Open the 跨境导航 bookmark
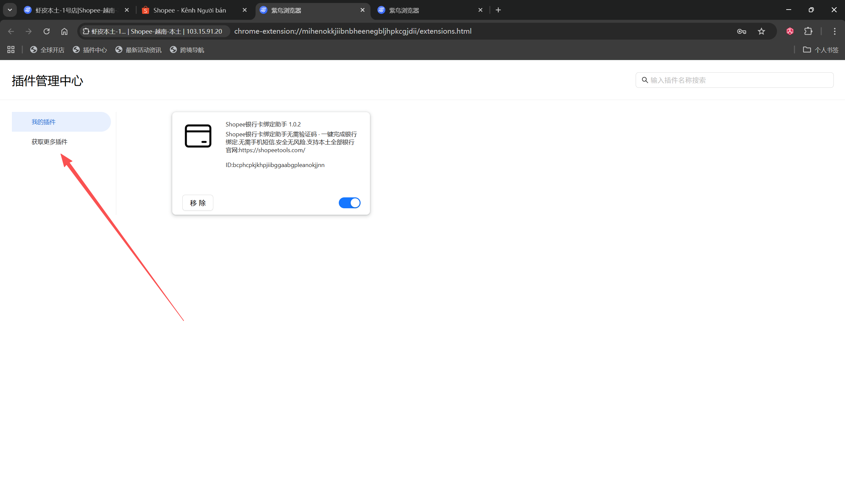845x504 pixels. (x=187, y=50)
